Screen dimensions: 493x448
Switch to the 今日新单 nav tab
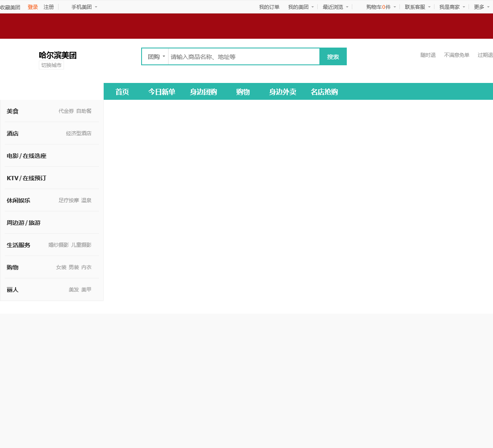point(162,92)
